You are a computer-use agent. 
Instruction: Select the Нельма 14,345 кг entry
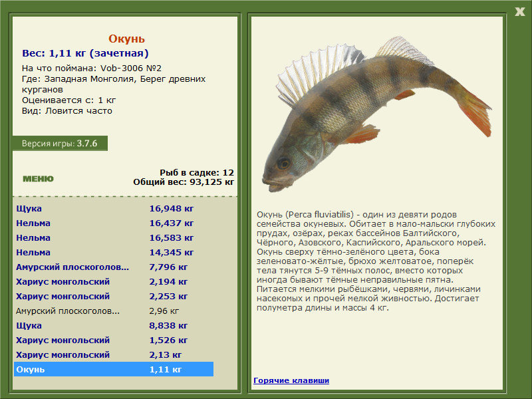(114, 253)
